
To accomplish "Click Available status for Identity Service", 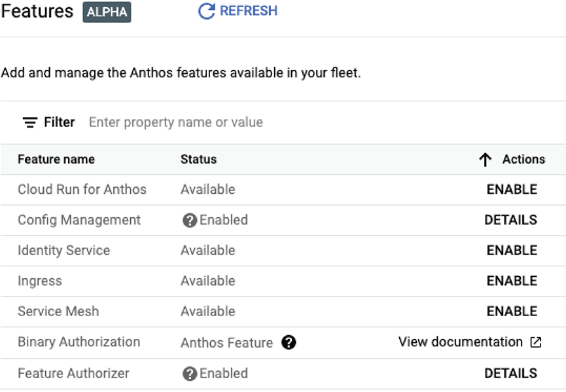I will tap(208, 251).
